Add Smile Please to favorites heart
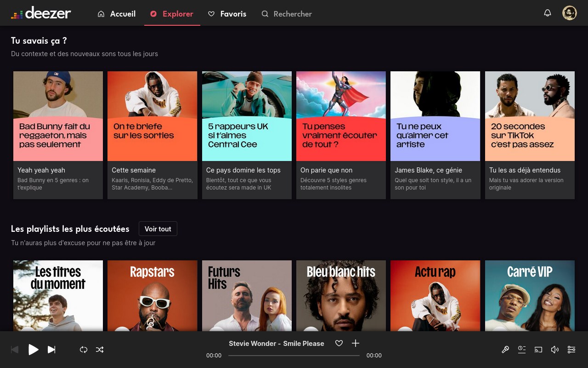 [x=339, y=343]
